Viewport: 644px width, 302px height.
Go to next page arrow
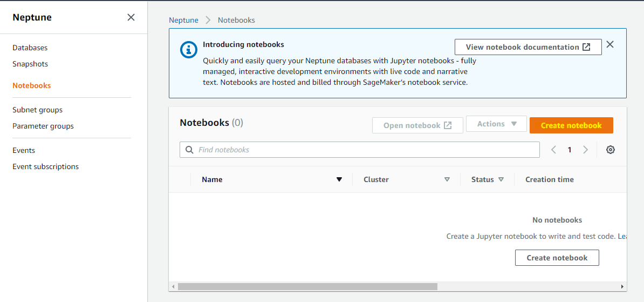[x=586, y=150]
